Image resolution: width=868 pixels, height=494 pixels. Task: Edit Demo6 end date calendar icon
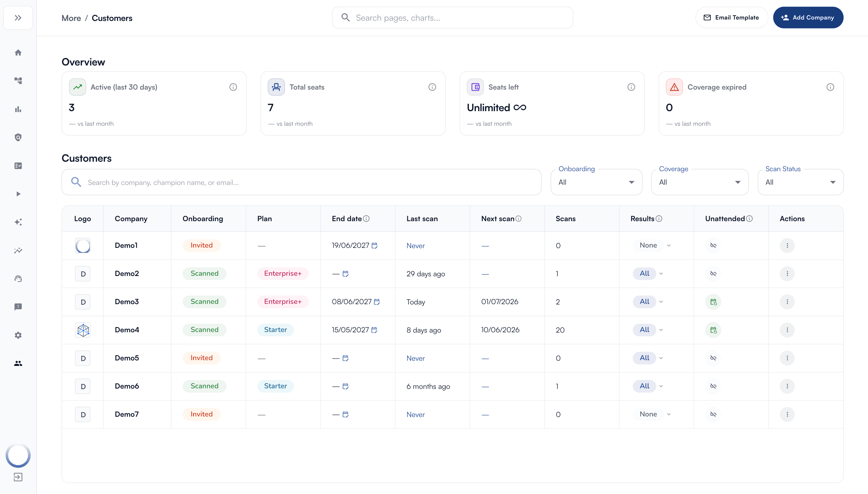click(x=346, y=386)
